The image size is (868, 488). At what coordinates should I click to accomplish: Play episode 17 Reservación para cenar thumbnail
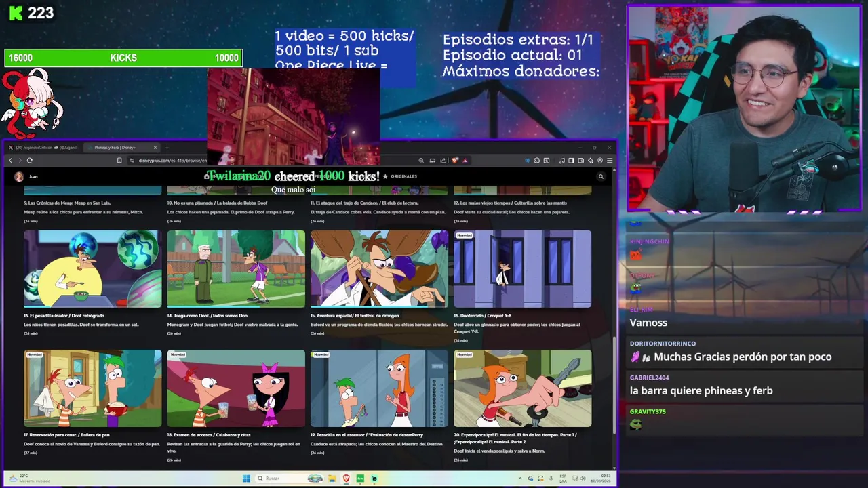tap(93, 388)
